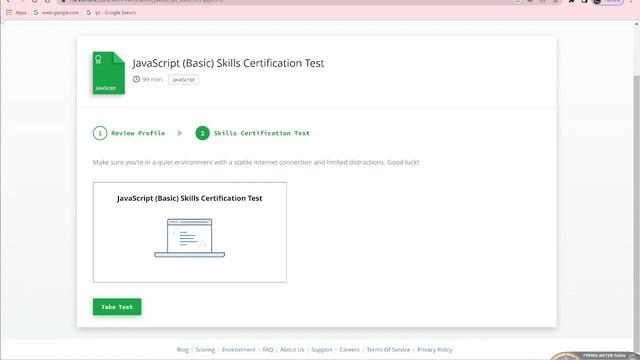
Task: Open the Support footer link
Action: point(322,350)
